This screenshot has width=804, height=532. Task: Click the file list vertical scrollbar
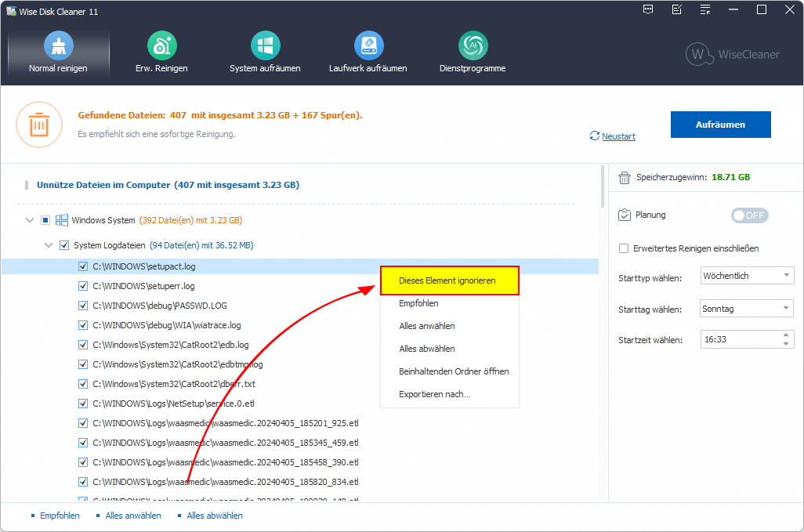tap(603, 186)
